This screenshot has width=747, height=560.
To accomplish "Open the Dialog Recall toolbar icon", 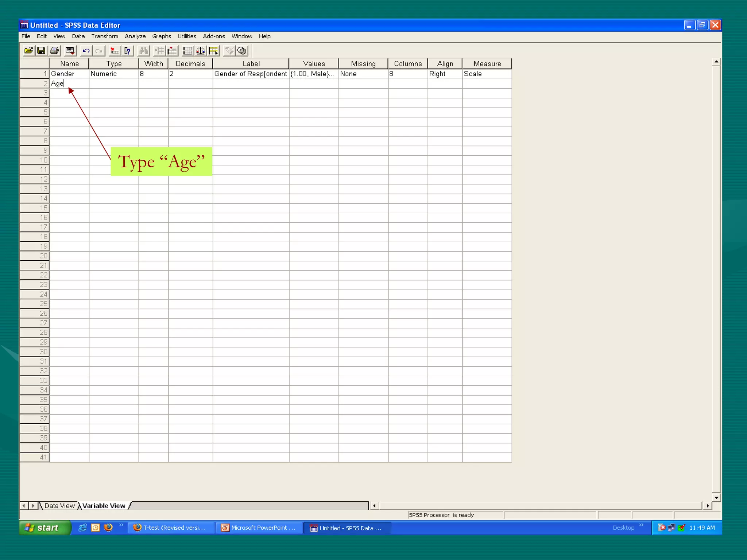I will [70, 51].
